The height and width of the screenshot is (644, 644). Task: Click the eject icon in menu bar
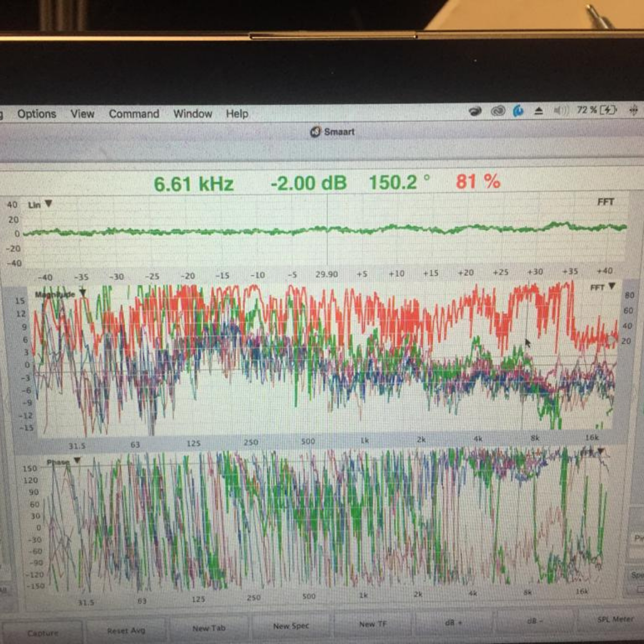[538, 111]
